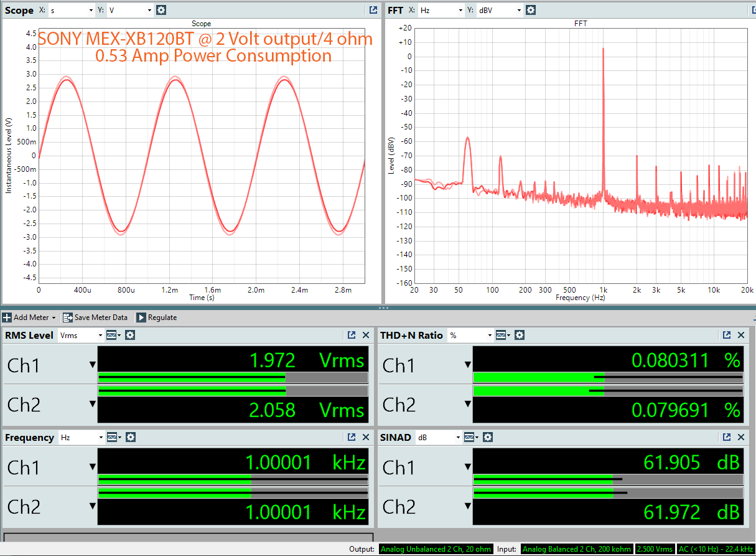
Task: Open RMS Level Vrms unit dropdown
Action: tap(81, 335)
